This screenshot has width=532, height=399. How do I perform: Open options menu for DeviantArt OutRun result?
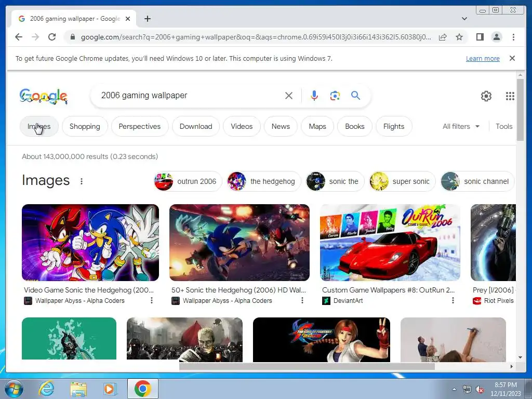click(453, 300)
